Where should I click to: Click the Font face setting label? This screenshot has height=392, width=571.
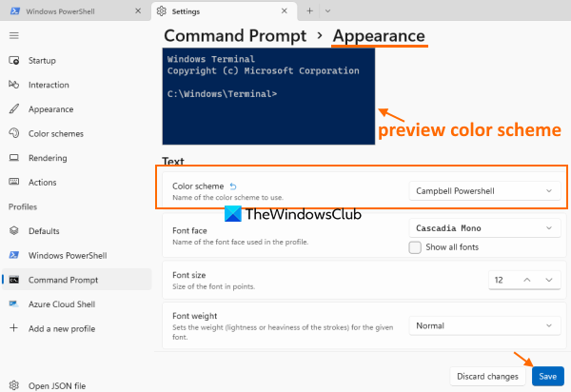[x=189, y=231]
